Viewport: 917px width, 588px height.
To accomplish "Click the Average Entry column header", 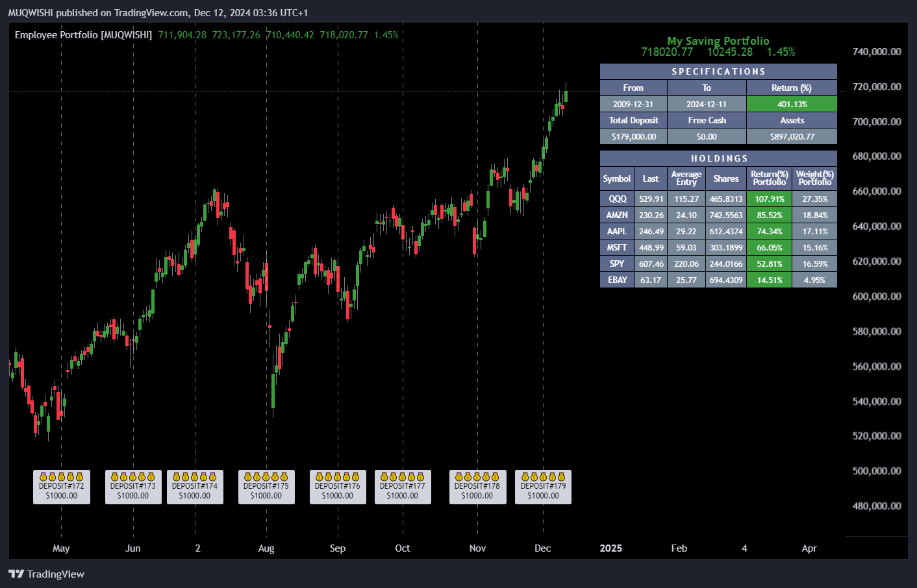I will [686, 178].
